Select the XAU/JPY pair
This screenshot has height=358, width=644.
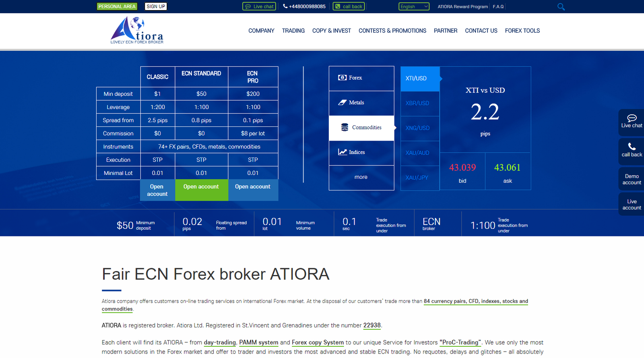pos(420,178)
